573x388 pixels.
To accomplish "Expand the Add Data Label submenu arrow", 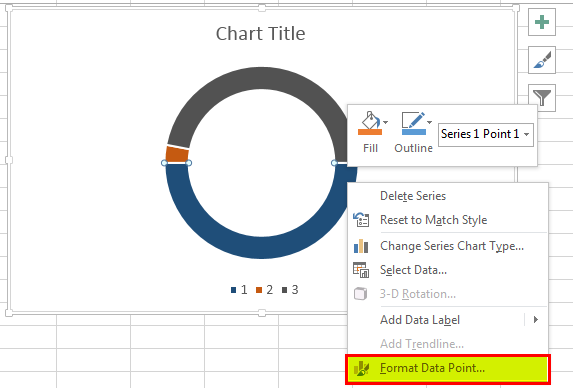I will tap(536, 320).
